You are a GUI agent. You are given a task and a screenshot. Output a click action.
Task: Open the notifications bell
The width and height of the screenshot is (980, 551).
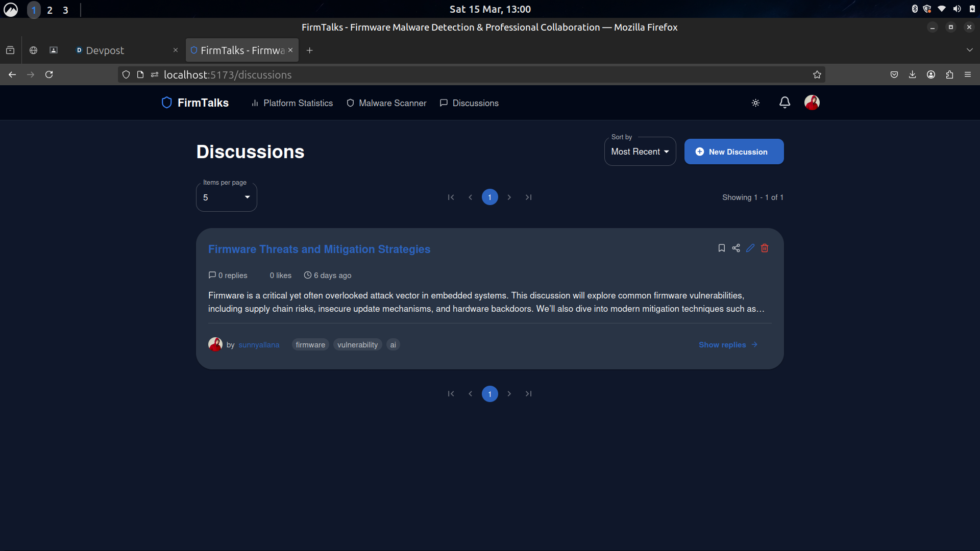coord(785,103)
